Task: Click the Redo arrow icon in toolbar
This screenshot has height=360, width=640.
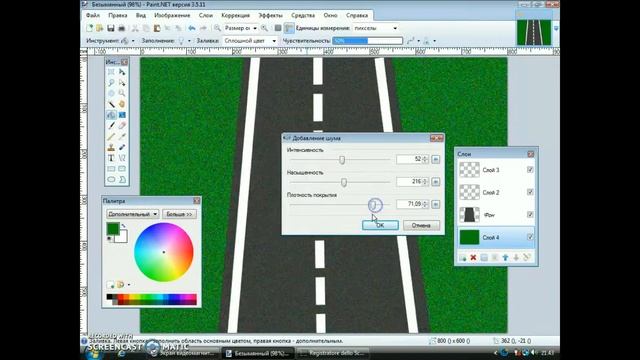Action: (x=203, y=28)
